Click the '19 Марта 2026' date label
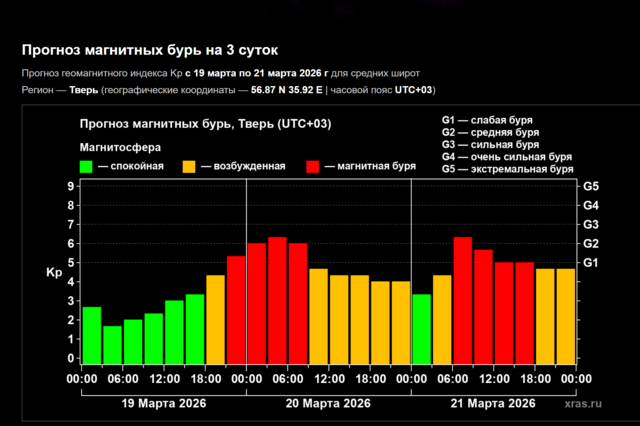Image resolution: width=640 pixels, height=426 pixels. point(164,404)
